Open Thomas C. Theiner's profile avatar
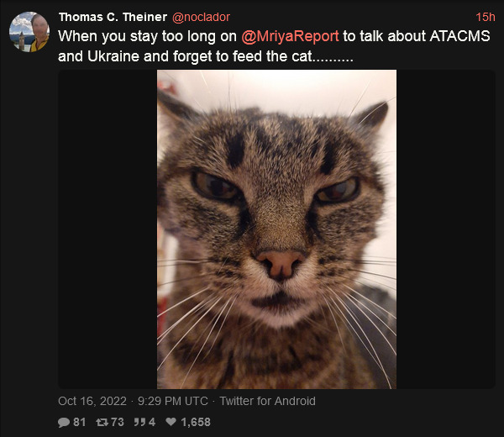Screen dimensions: 504x437 [29, 32]
